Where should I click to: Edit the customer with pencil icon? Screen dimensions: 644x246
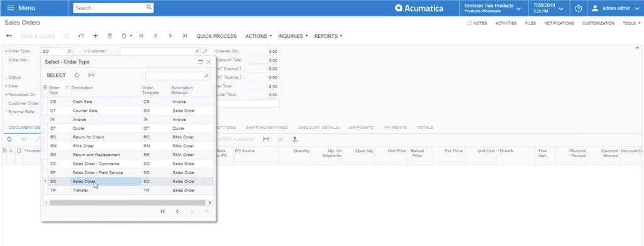205,52
